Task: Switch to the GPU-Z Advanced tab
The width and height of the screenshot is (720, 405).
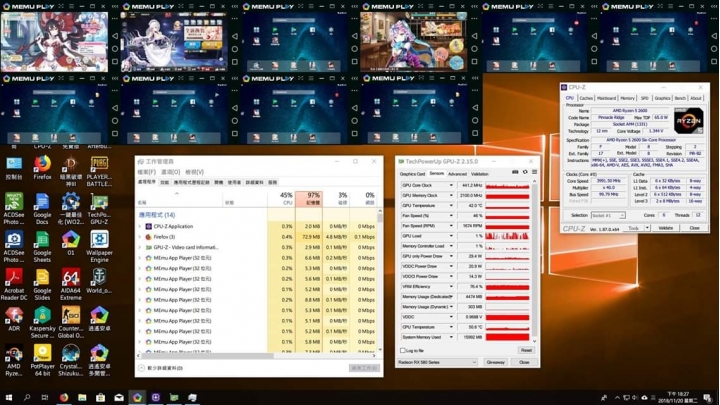Action: pyautogui.click(x=457, y=174)
